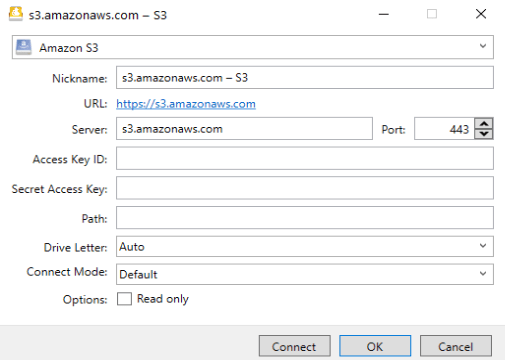Screen dimensions: 505x360
Task: Click the Nickname label
Action: pyautogui.click(x=80, y=79)
